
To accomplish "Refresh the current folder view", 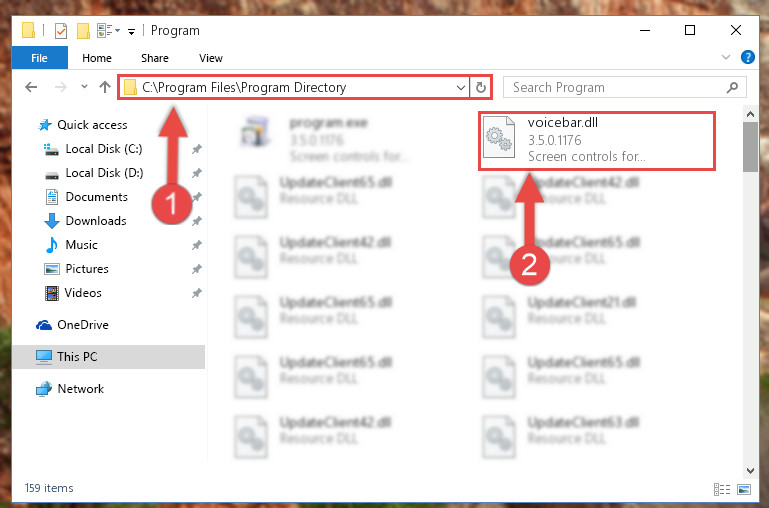I will pyautogui.click(x=481, y=87).
